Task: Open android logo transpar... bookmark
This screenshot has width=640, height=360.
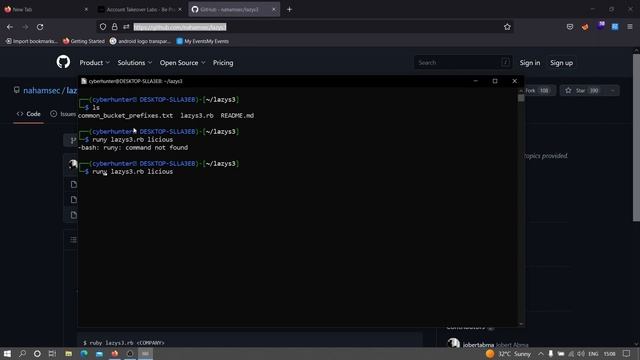Action: 140,41
